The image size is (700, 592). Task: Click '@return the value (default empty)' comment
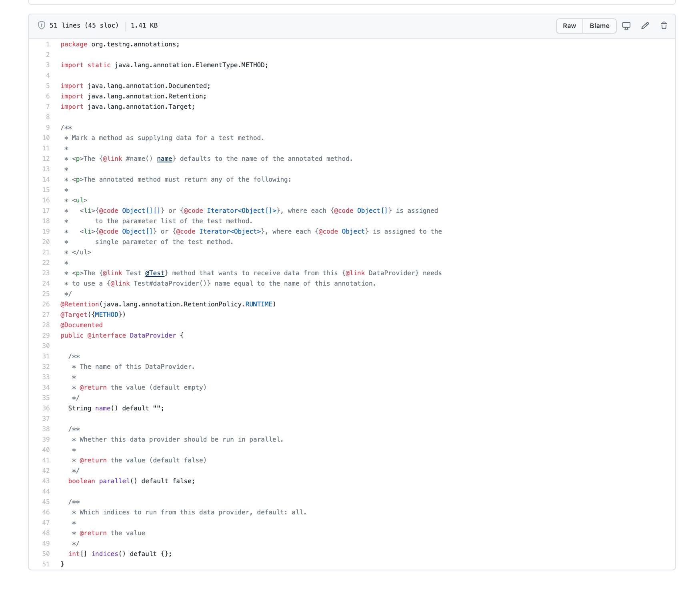point(143,388)
